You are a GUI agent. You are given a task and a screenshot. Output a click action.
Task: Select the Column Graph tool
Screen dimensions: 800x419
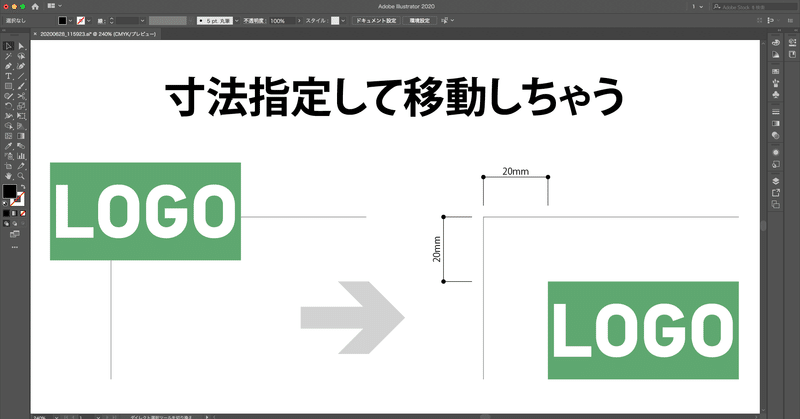point(21,156)
